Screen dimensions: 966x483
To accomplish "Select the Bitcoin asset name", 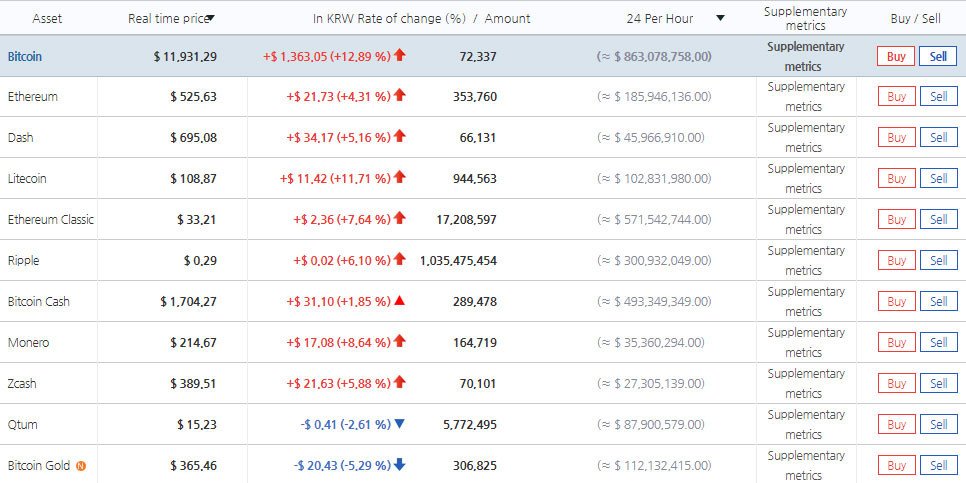I will point(26,56).
